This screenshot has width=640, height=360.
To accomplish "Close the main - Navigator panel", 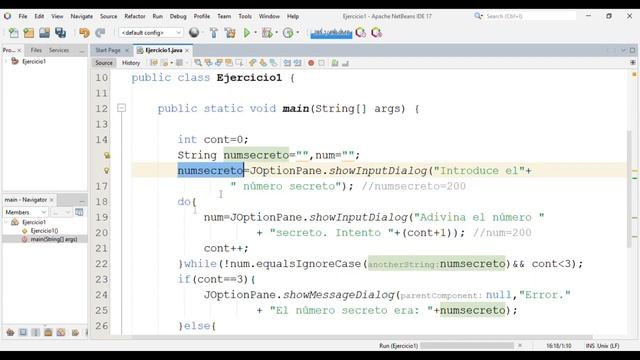I will tap(51, 200).
